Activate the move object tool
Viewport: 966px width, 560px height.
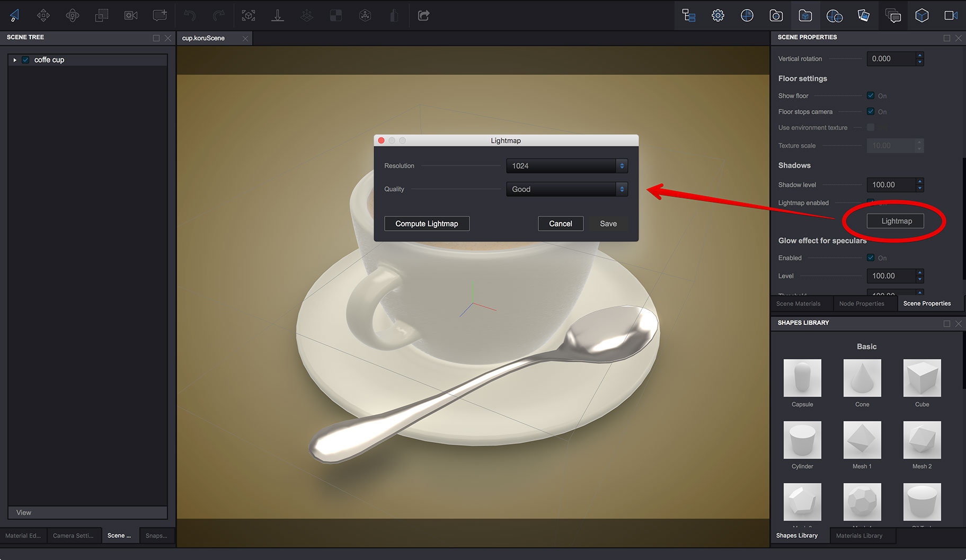(x=43, y=15)
